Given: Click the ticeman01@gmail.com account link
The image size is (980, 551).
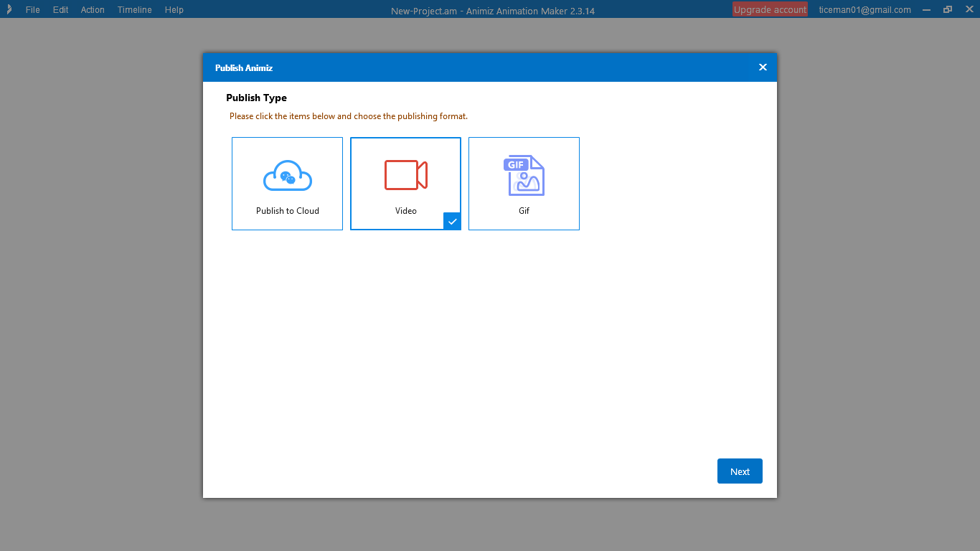Looking at the screenshot, I should [x=865, y=10].
